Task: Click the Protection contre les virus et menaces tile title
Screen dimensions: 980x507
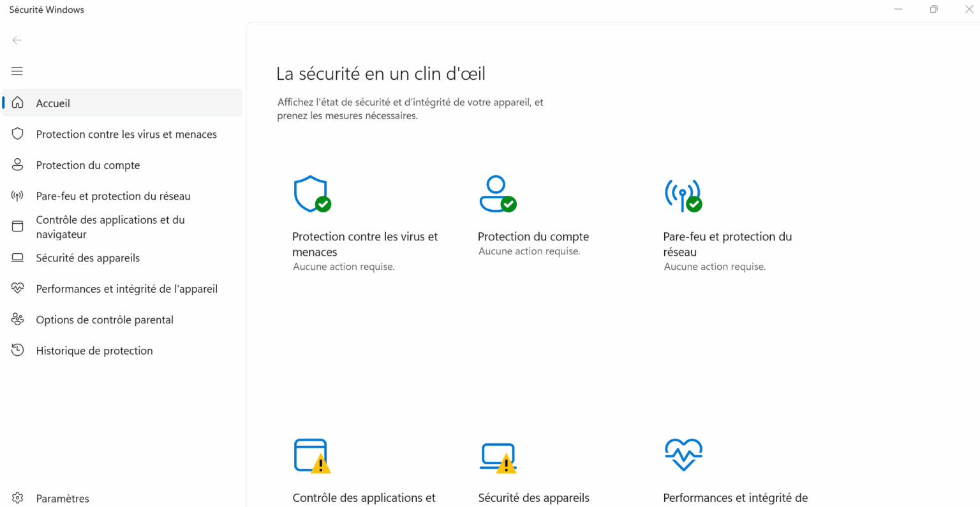Action: [365, 244]
